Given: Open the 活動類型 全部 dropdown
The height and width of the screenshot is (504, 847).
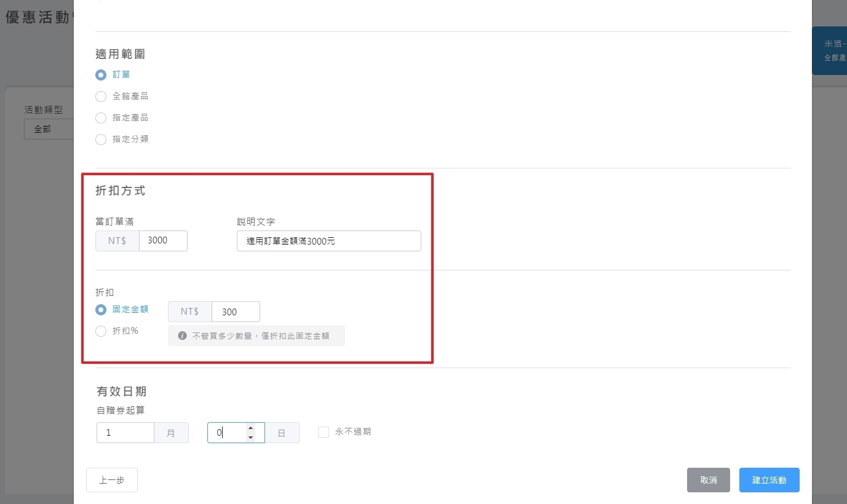Looking at the screenshot, I should click(49, 129).
